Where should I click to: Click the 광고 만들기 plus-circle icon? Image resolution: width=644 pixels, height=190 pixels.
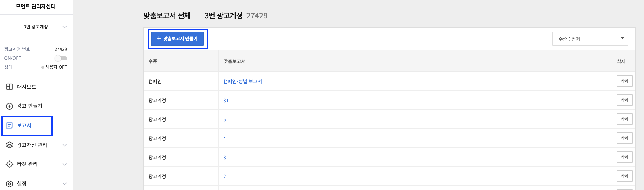(x=10, y=106)
